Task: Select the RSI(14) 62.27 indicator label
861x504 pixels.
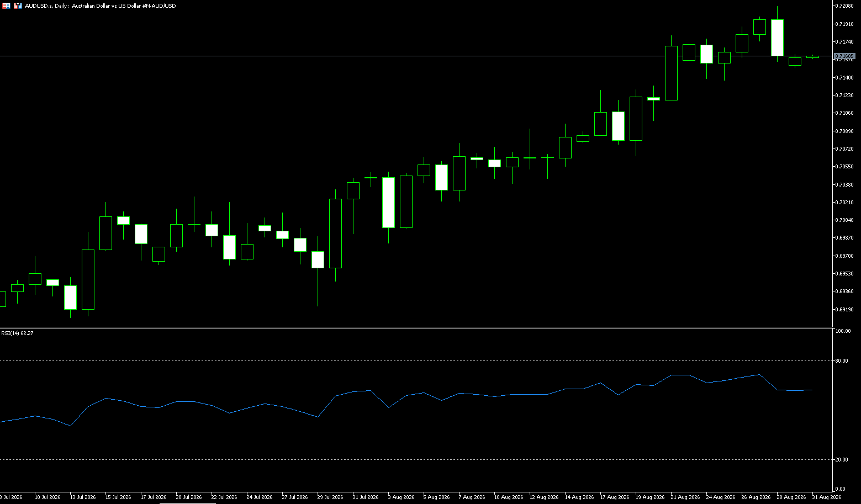Action: coord(17,333)
